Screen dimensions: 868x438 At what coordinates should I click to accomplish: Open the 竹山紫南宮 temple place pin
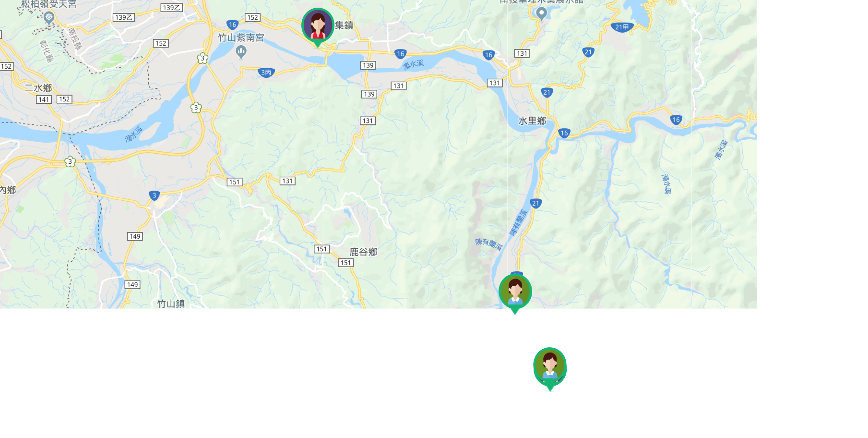coord(241,52)
